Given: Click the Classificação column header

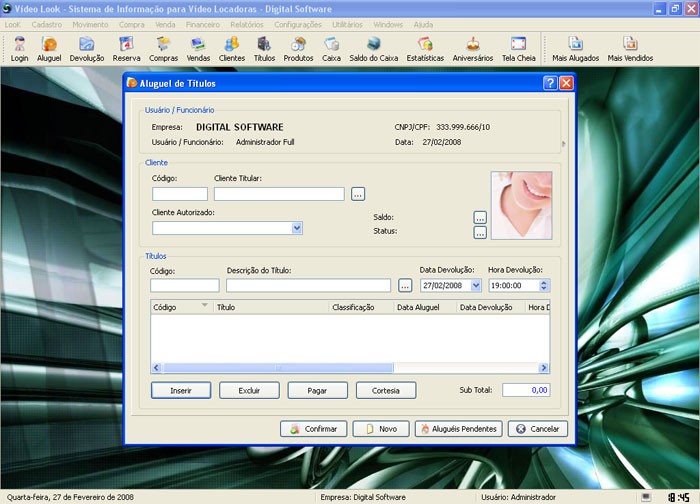Looking at the screenshot, I should tap(361, 307).
